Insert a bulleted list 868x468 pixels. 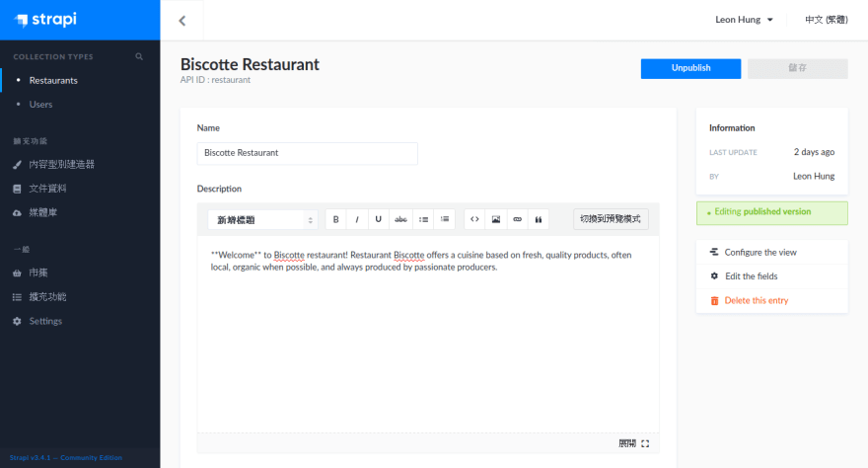pos(423,219)
